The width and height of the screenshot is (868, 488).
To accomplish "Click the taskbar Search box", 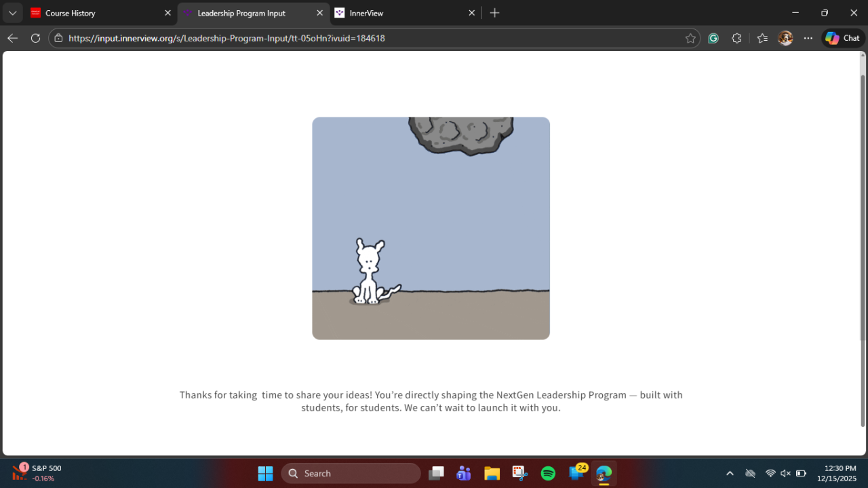I will point(351,473).
